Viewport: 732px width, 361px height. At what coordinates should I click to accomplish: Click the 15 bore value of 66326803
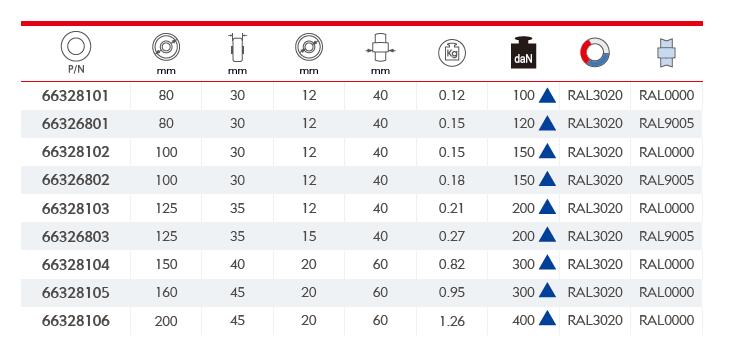click(309, 236)
